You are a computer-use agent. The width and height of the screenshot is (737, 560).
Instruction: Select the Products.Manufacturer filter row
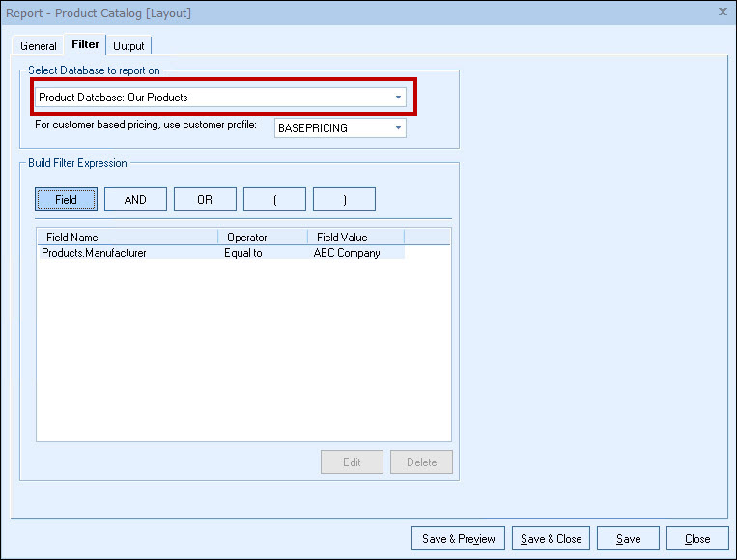pos(95,253)
